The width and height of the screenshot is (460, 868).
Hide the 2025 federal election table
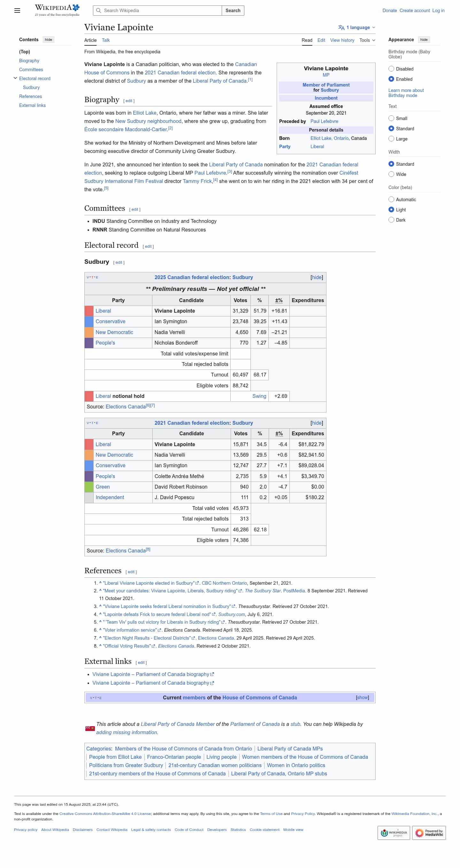(316, 277)
